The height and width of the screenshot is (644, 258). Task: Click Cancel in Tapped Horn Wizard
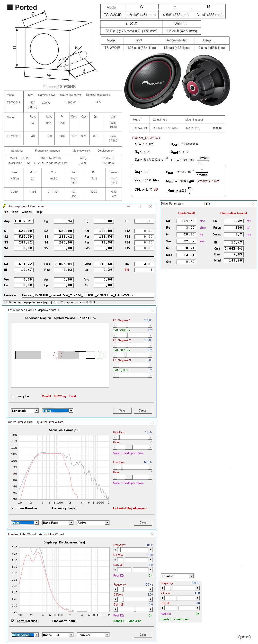pos(143,411)
